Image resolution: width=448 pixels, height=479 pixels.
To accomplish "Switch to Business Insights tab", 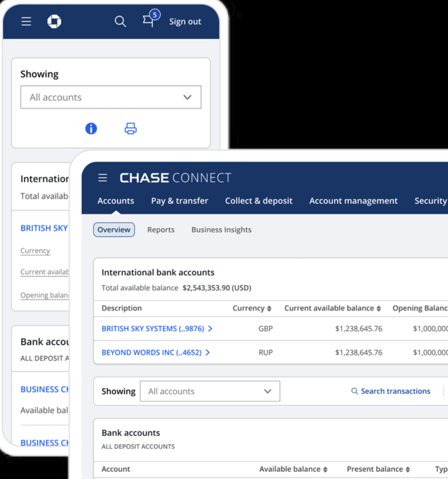I will [221, 230].
